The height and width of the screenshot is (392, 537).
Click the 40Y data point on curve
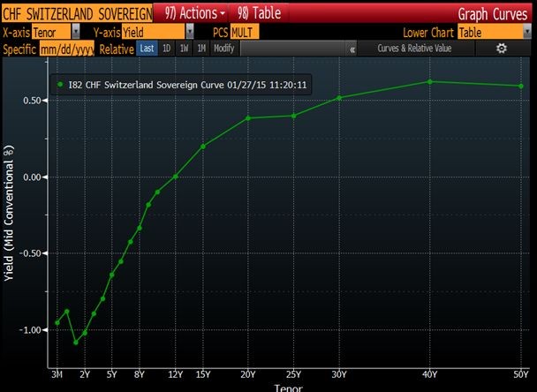coord(430,82)
